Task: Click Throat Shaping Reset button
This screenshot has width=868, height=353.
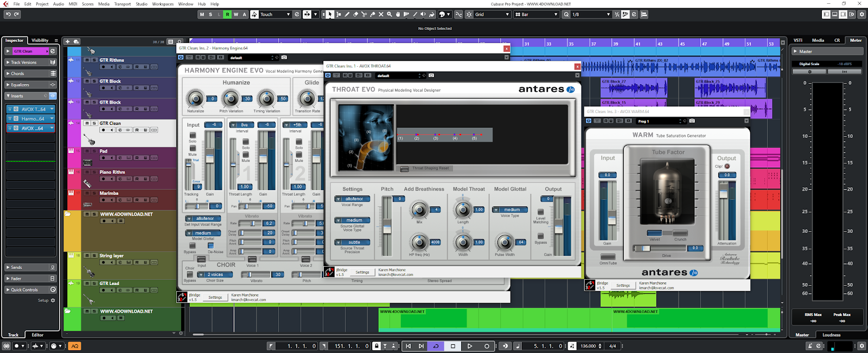Action: point(426,168)
